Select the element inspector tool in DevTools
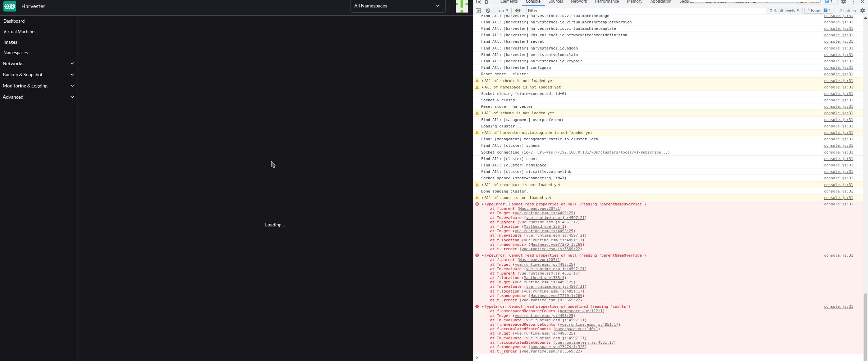Screen dimensions: 868x361 coord(478,2)
